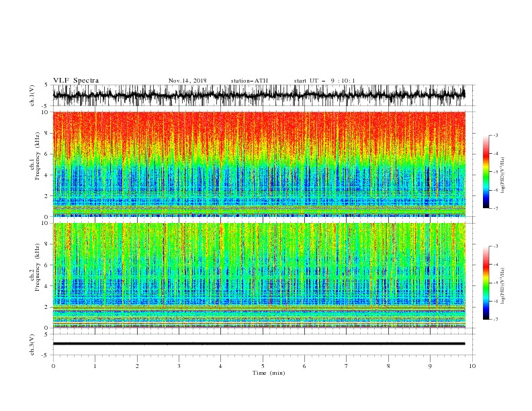Click the "4" kHz tick on ch.1 spectrogram
532x411 pixels.
tap(47, 175)
